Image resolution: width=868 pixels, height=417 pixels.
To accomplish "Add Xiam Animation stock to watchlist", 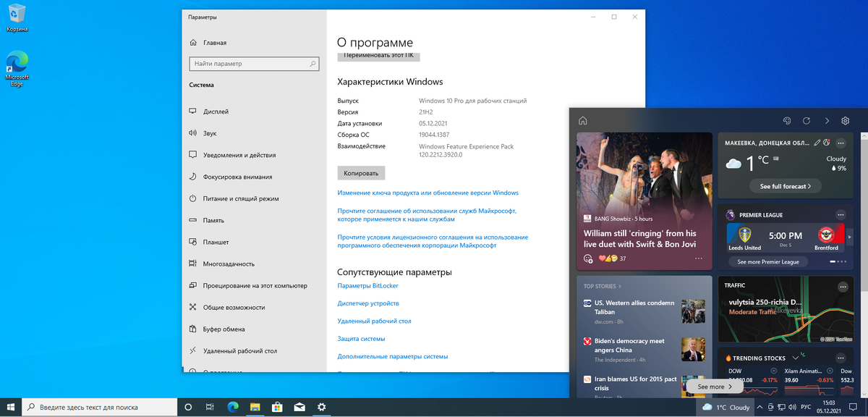I will pos(831,371).
